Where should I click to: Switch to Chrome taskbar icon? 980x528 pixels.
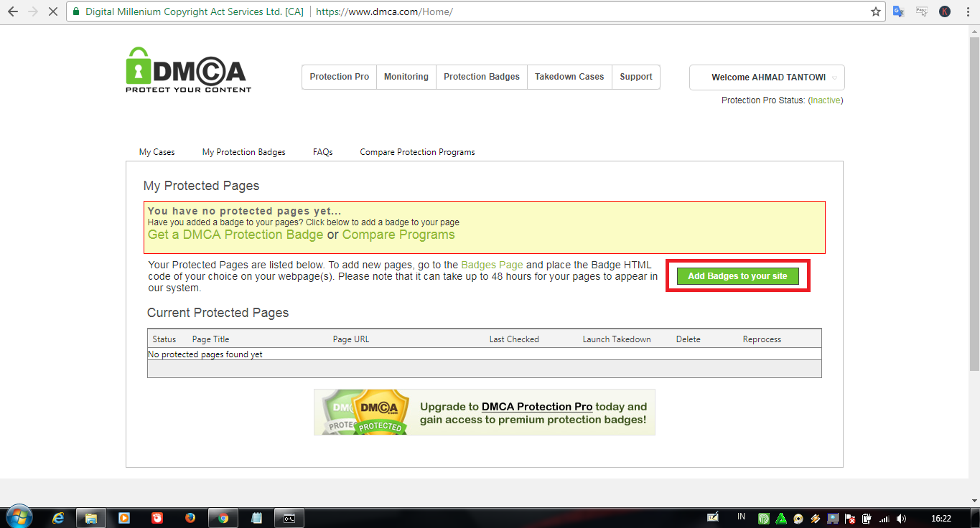tap(223, 518)
